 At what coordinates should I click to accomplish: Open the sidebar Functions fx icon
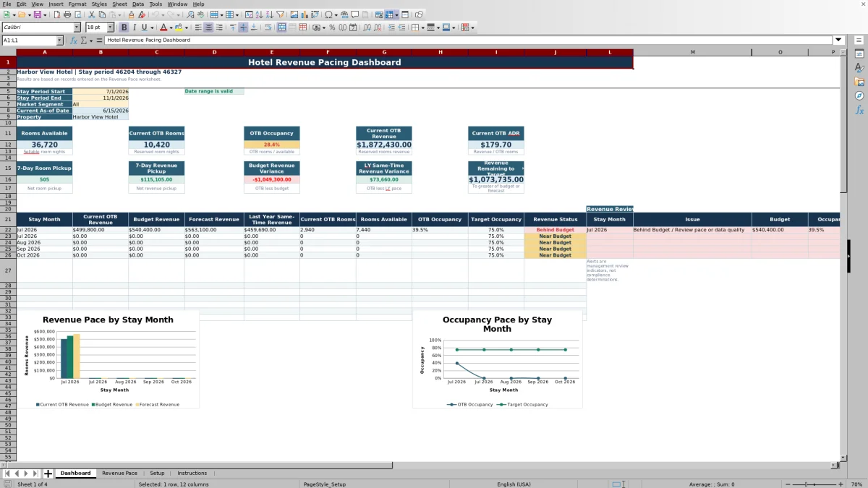[859, 110]
